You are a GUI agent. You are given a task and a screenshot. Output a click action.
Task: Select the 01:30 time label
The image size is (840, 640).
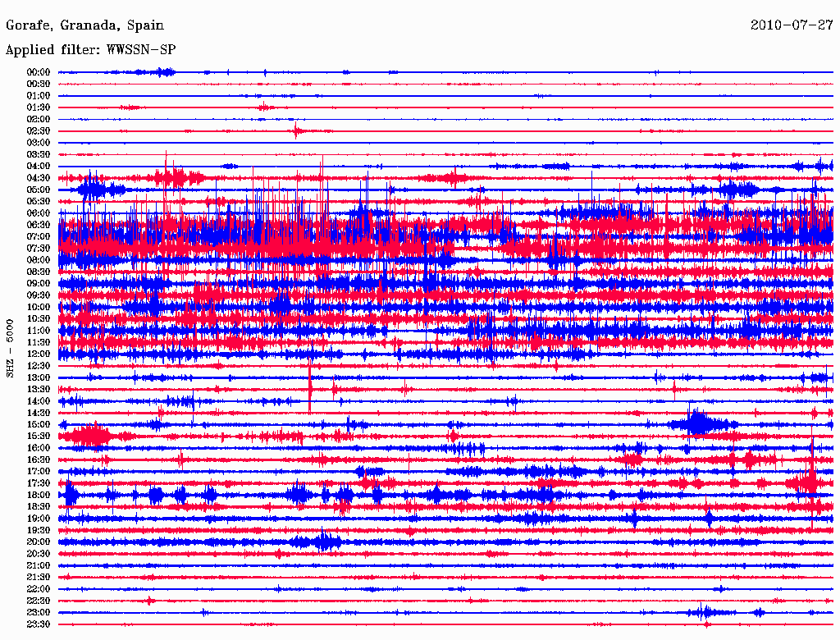(38, 107)
